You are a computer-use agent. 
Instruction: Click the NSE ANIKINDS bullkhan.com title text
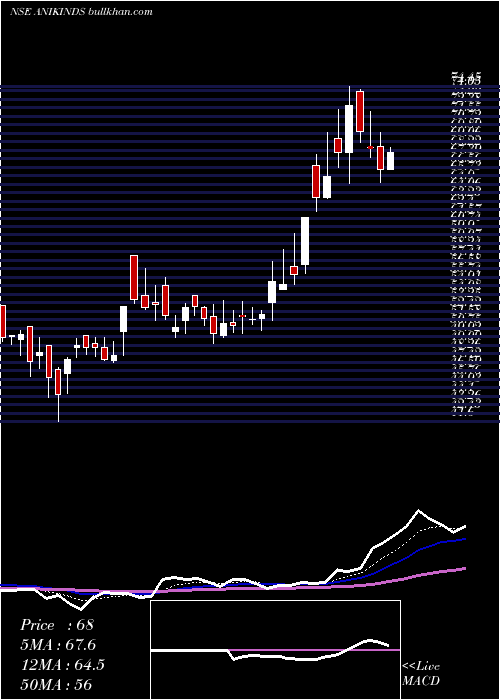81,12
